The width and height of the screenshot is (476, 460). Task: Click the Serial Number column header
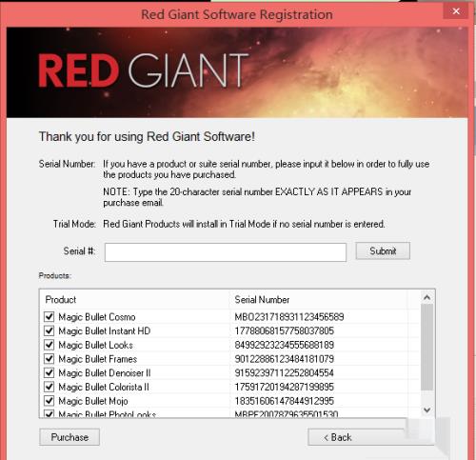point(319,300)
